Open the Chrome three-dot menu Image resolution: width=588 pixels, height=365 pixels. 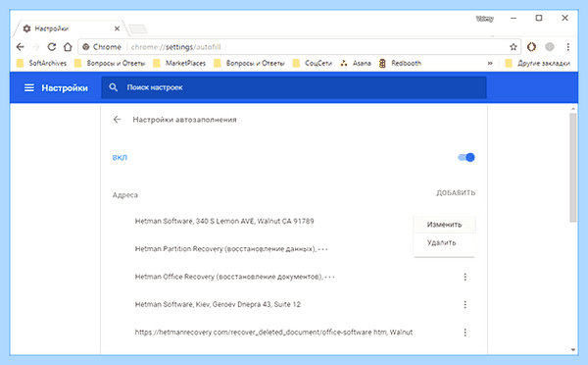[567, 47]
